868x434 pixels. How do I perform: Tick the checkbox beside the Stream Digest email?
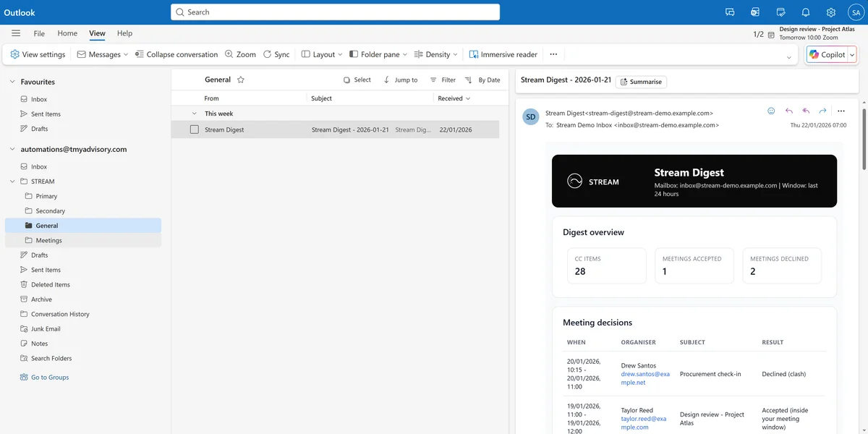click(x=194, y=129)
